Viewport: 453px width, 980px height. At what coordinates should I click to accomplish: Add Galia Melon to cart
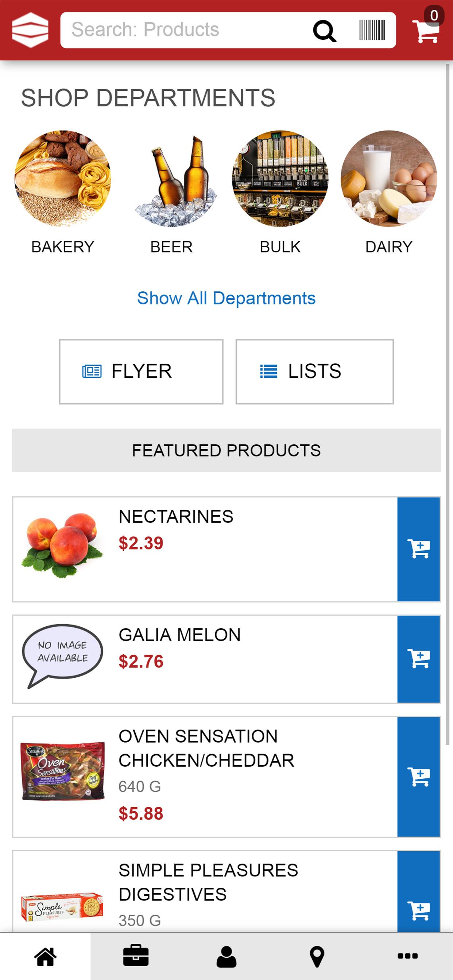418,659
